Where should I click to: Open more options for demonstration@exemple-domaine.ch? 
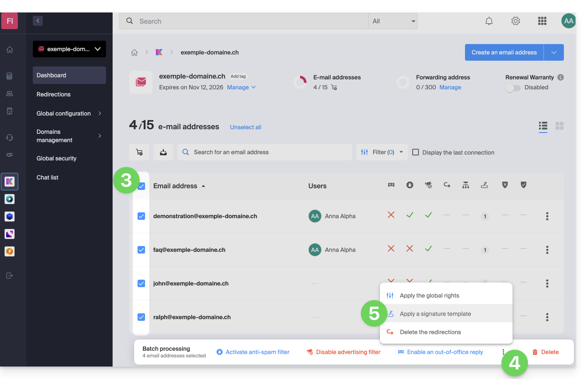(547, 216)
